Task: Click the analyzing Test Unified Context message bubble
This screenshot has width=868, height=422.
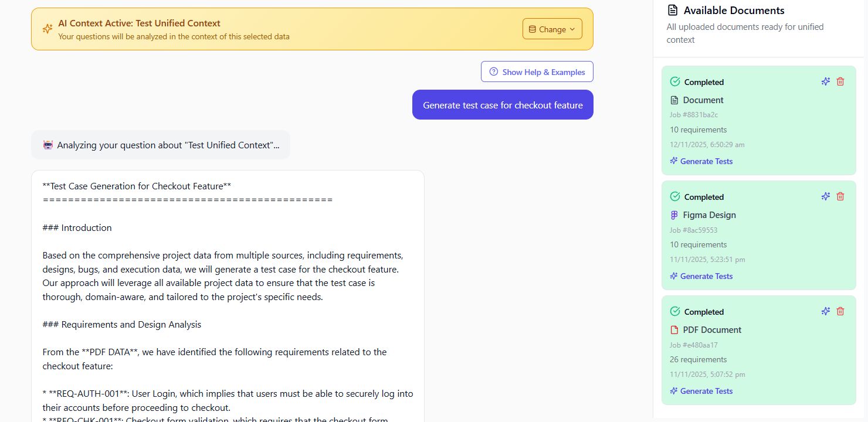Action: coord(161,144)
